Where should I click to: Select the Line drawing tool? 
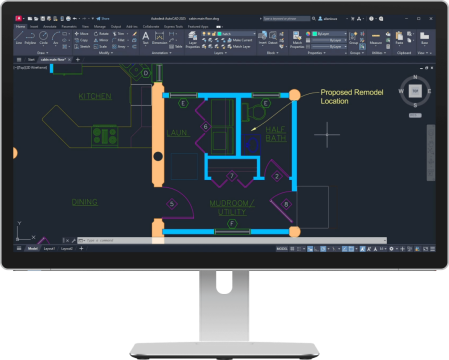pos(19,37)
